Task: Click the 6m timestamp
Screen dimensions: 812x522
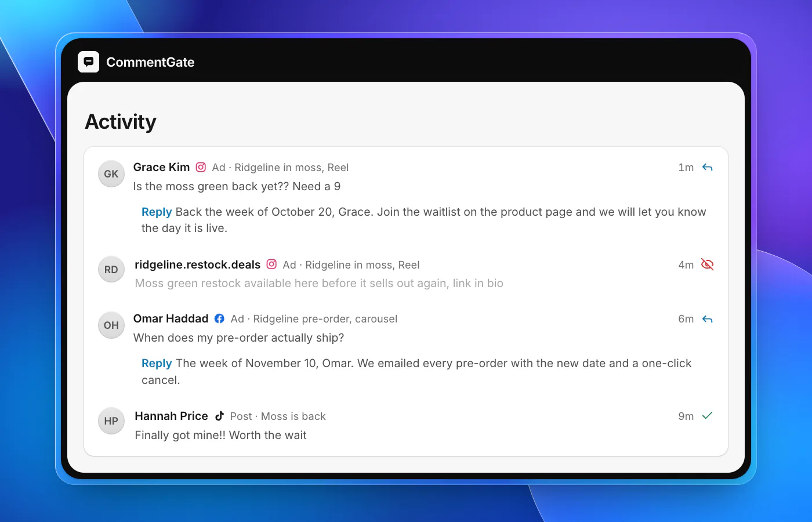Action: [x=686, y=319]
